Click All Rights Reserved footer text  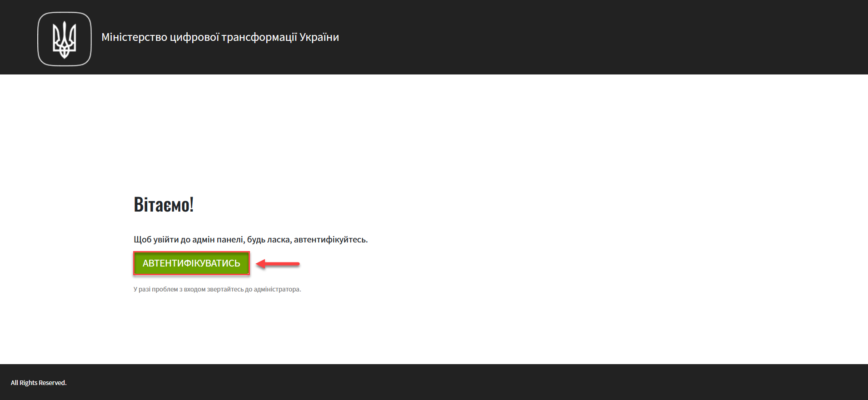(39, 383)
